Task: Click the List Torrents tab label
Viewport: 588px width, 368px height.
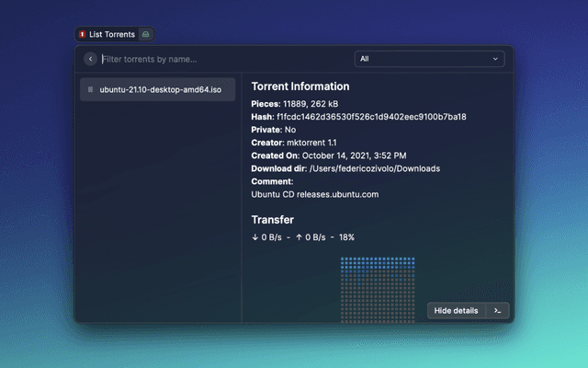Action: pyautogui.click(x=112, y=34)
